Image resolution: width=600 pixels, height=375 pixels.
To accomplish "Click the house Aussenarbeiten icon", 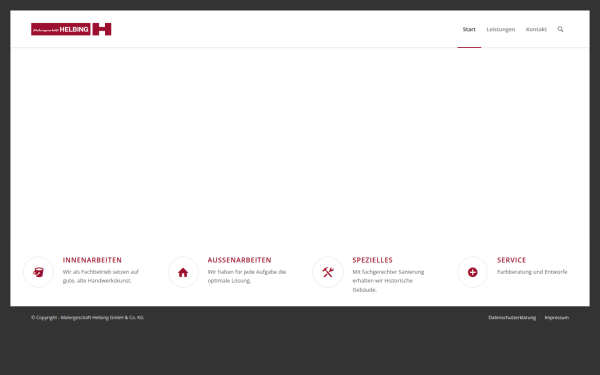I will click(x=183, y=272).
